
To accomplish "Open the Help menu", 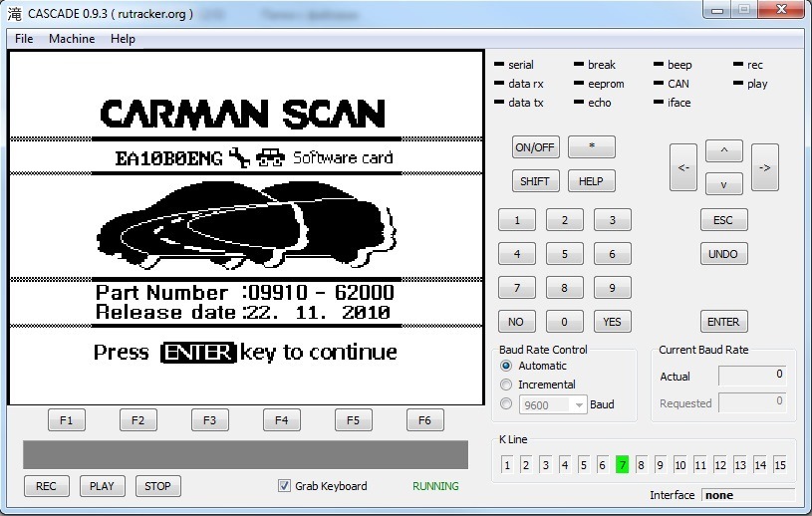I will point(123,39).
